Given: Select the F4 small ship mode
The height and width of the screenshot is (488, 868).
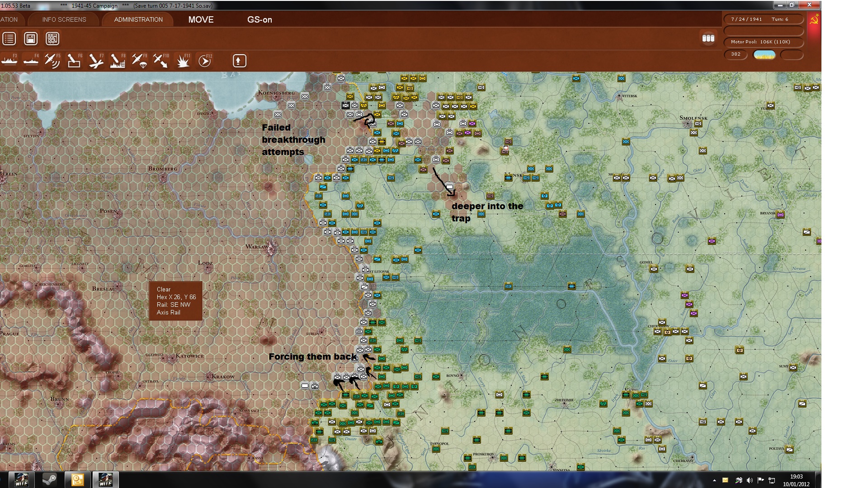Looking at the screenshot, I should tap(31, 61).
